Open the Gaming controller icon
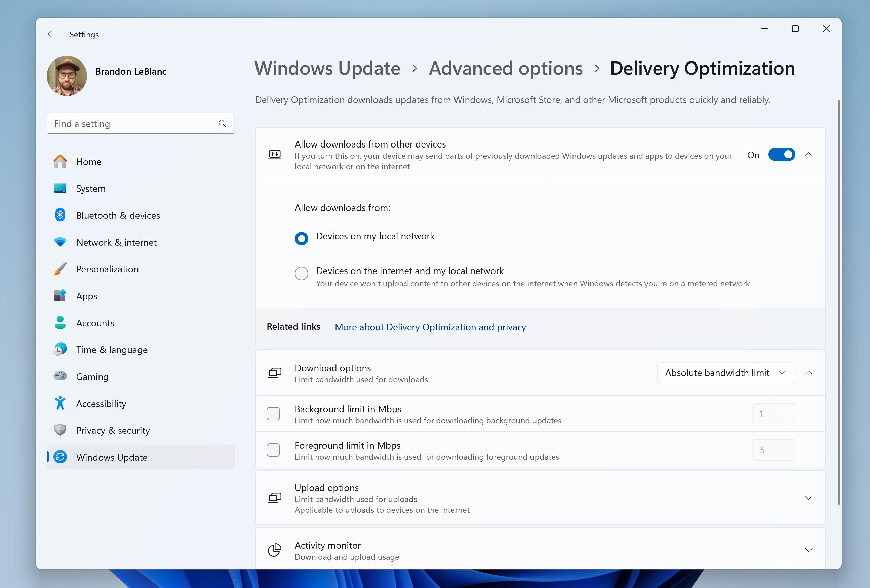This screenshot has width=870, height=588. pyautogui.click(x=60, y=376)
